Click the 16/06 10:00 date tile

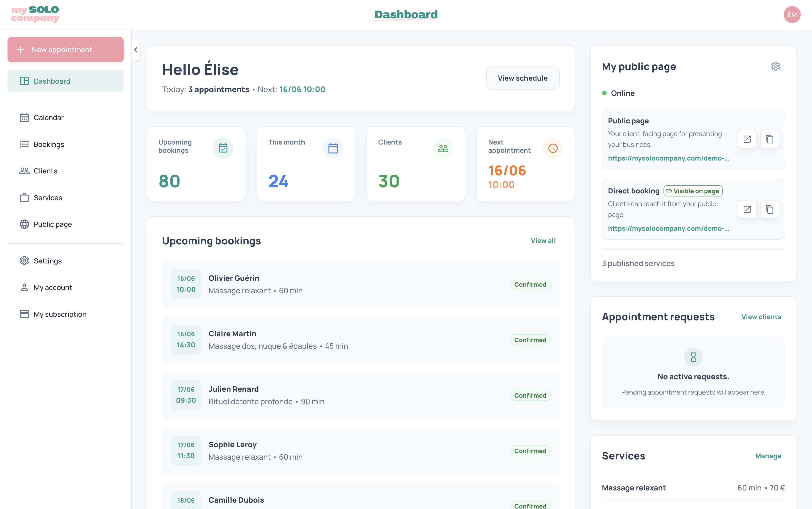pos(186,284)
